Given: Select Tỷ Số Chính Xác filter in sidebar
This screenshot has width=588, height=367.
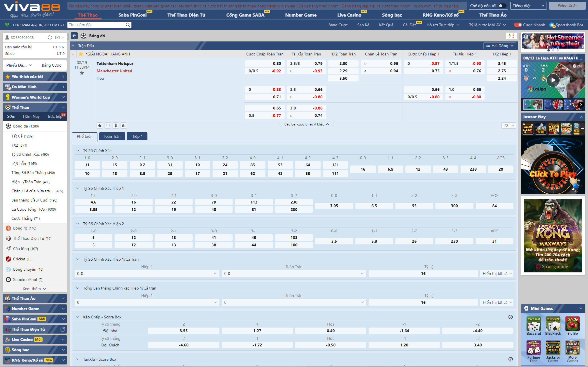Looking at the screenshot, I should click(x=30, y=154).
